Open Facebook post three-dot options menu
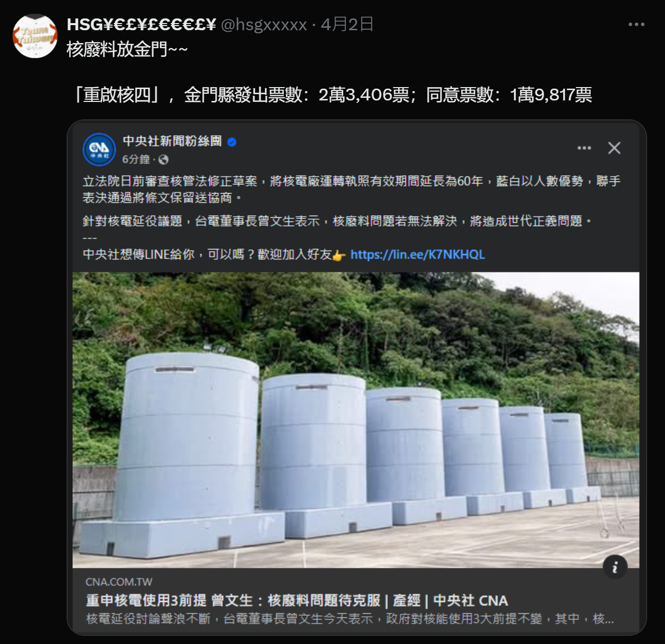 pyautogui.click(x=584, y=148)
